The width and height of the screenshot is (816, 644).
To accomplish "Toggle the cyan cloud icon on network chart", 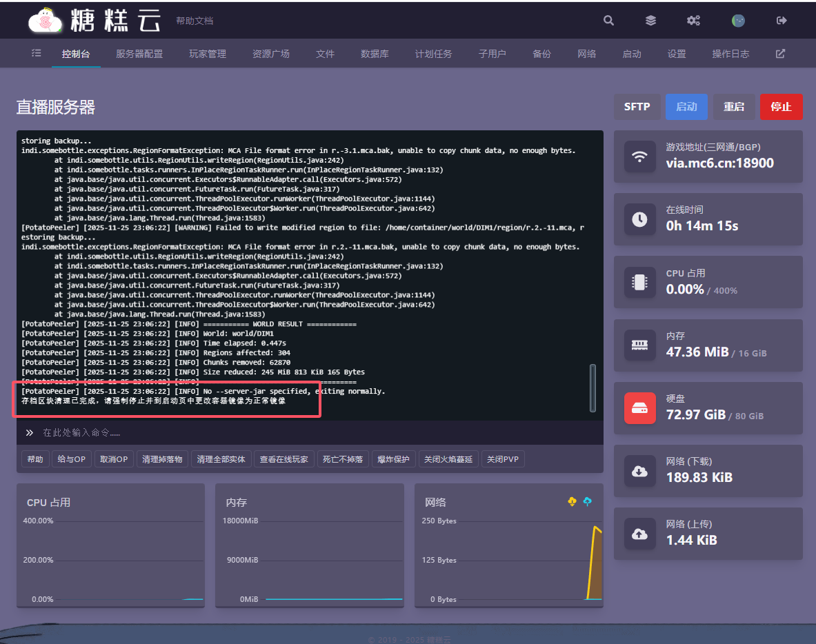I will pos(587,501).
